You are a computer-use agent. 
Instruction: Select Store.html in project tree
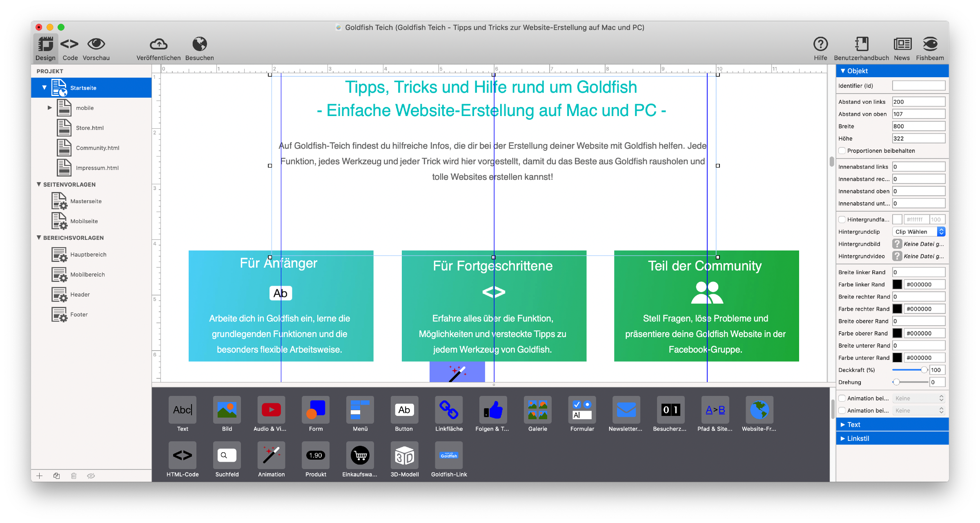91,128
